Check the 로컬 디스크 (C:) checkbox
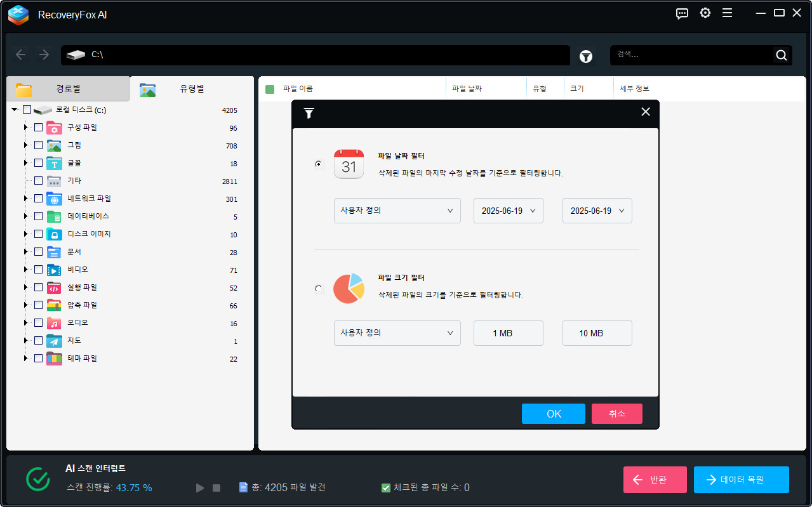The width and height of the screenshot is (812, 507). (x=26, y=109)
